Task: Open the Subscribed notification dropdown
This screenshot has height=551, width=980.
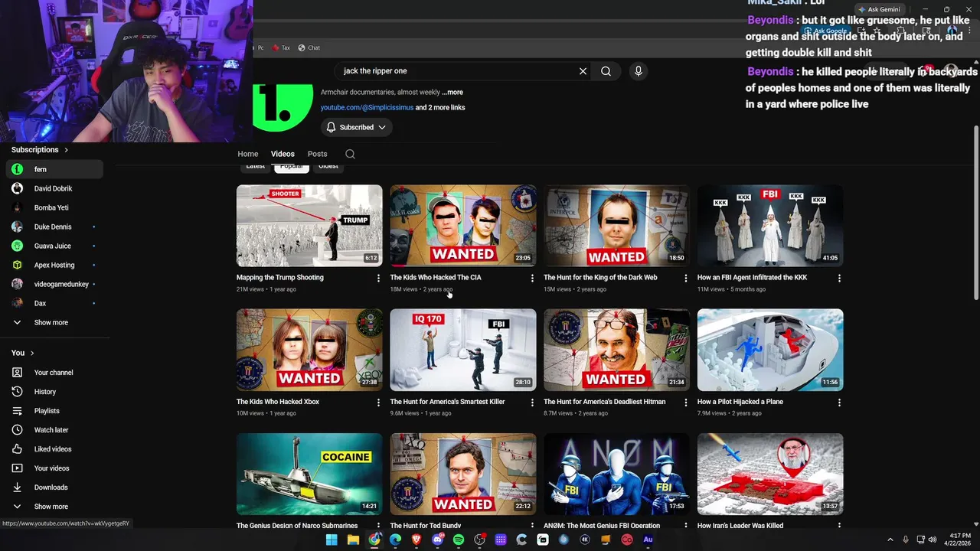Action: (356, 127)
